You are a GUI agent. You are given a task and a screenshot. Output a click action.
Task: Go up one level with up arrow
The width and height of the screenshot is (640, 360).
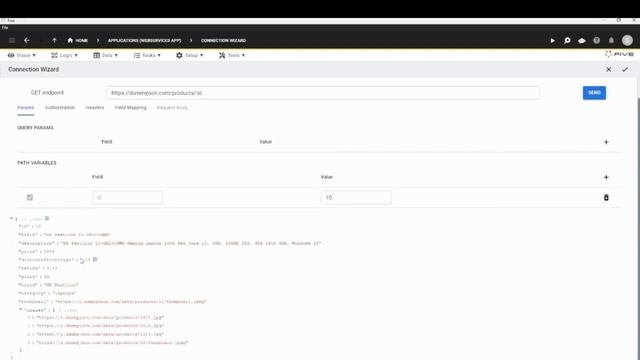(54, 40)
